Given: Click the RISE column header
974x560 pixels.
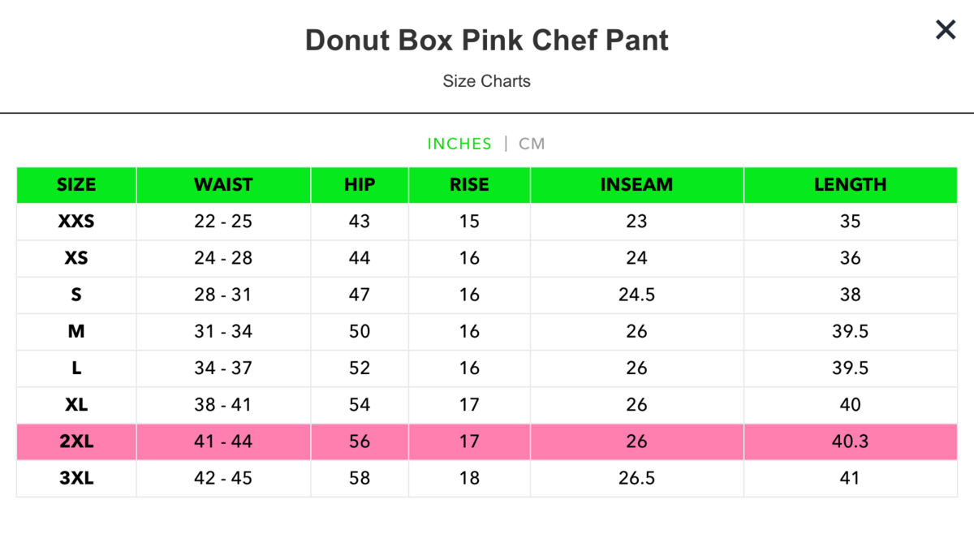Looking at the screenshot, I should 469,185.
